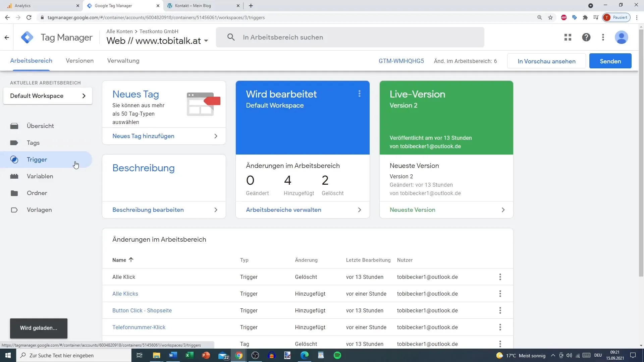Click into In Arbeitsbereich suchen field
Viewport: 644px width, 362px height.
pyautogui.click(x=350, y=37)
